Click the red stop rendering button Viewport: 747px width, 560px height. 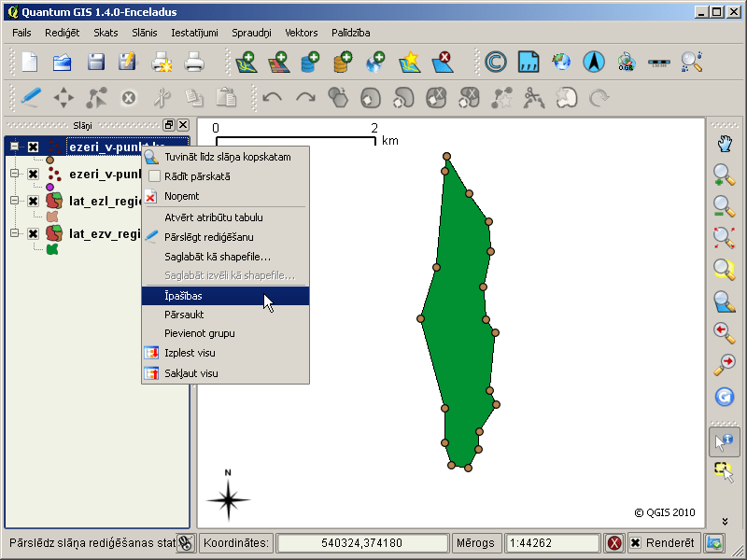[614, 543]
